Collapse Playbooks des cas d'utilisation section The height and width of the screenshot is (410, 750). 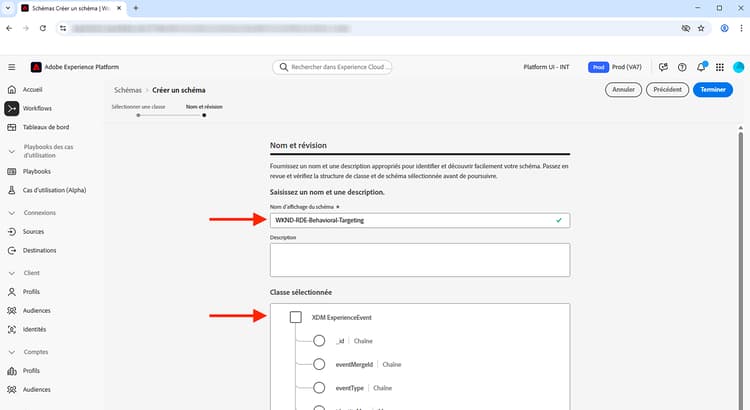point(12,151)
